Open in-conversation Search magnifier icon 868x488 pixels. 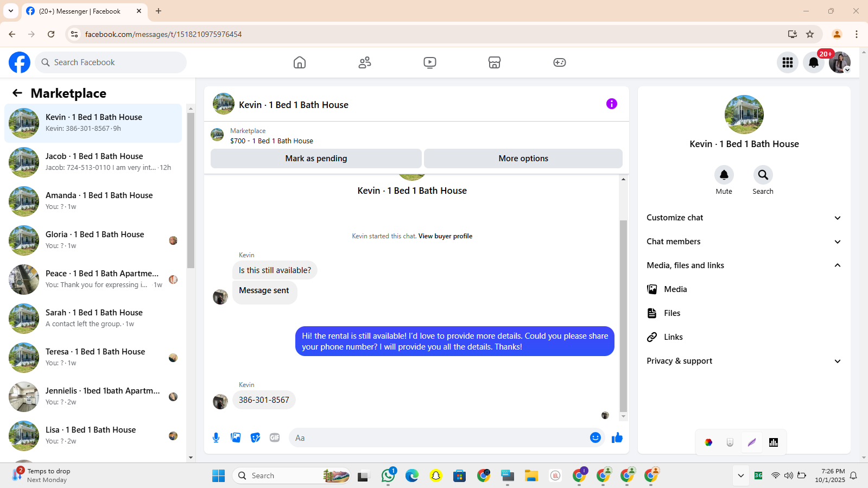click(x=763, y=175)
